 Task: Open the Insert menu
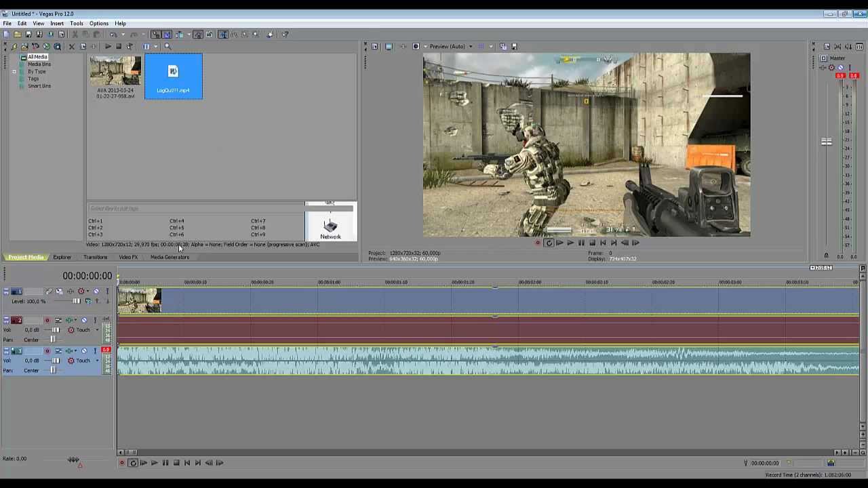click(57, 23)
